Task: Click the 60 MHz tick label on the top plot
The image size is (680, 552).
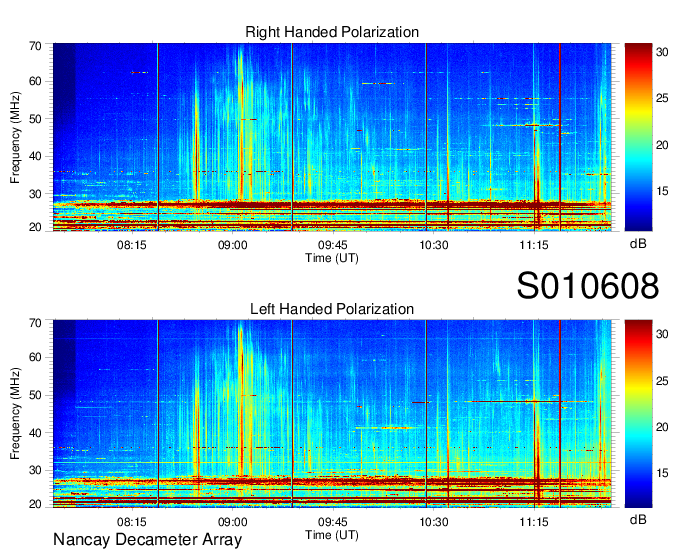Action: 36,81
